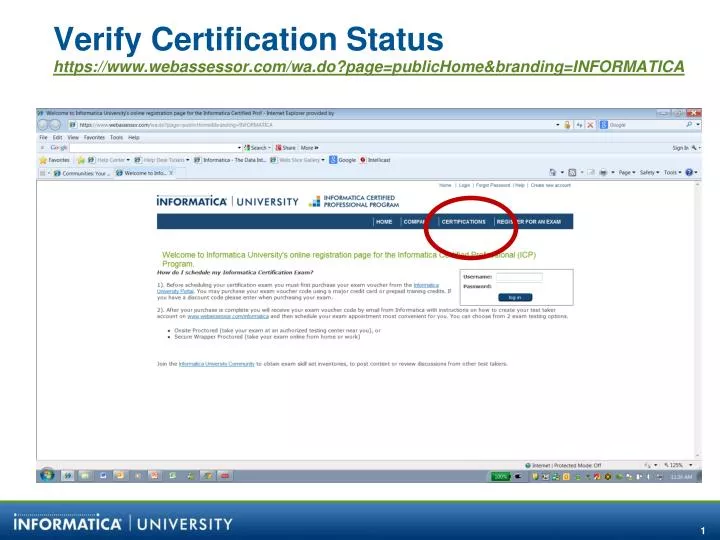Click the Share button on Google toolbar
The width and height of the screenshot is (720, 540).
(286, 148)
